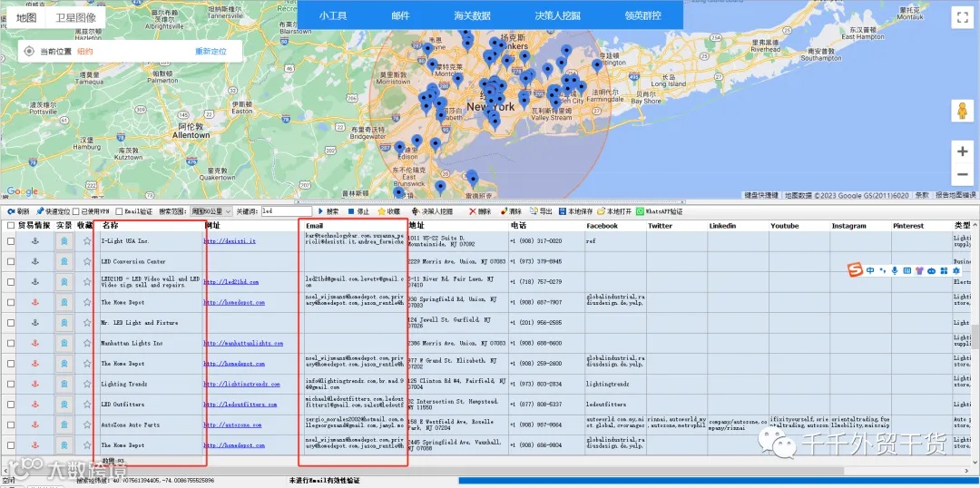Open the http://lightingtrendz.com link

[242, 384]
